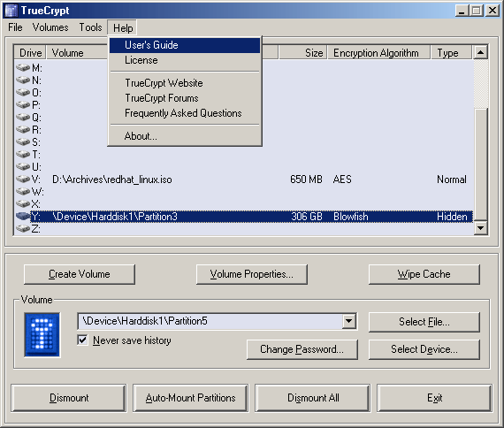Click the TrueCrypt title bar icon
The image size is (504, 428).
[x=11, y=11]
